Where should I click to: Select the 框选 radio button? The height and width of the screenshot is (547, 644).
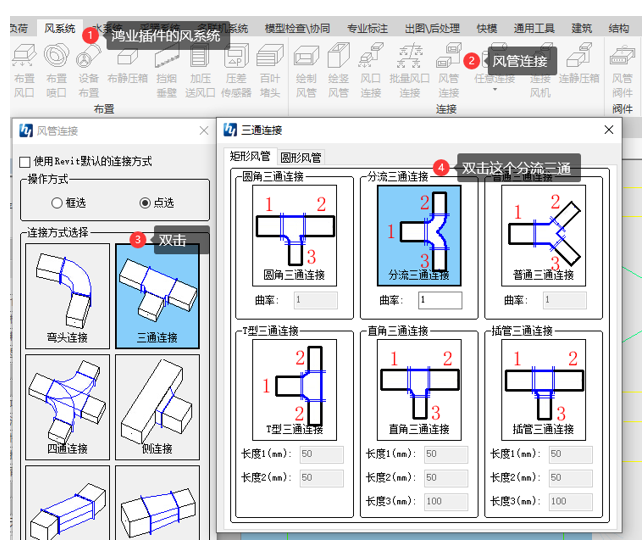(x=55, y=202)
